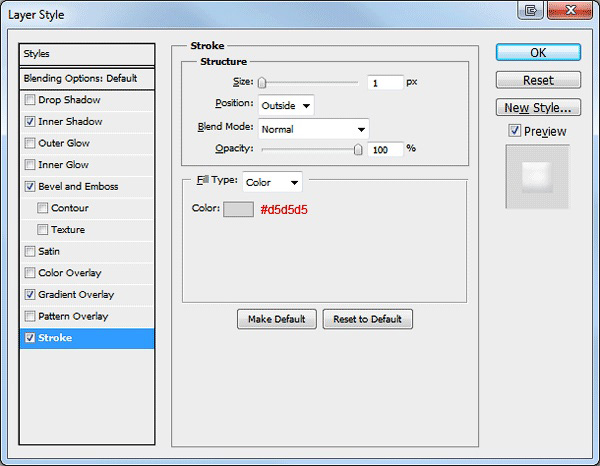This screenshot has width=600, height=466.
Task: Click the New Style... button
Action: (538, 108)
